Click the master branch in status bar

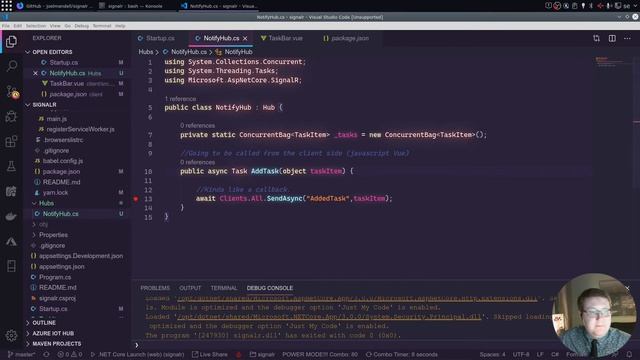[x=21, y=354]
